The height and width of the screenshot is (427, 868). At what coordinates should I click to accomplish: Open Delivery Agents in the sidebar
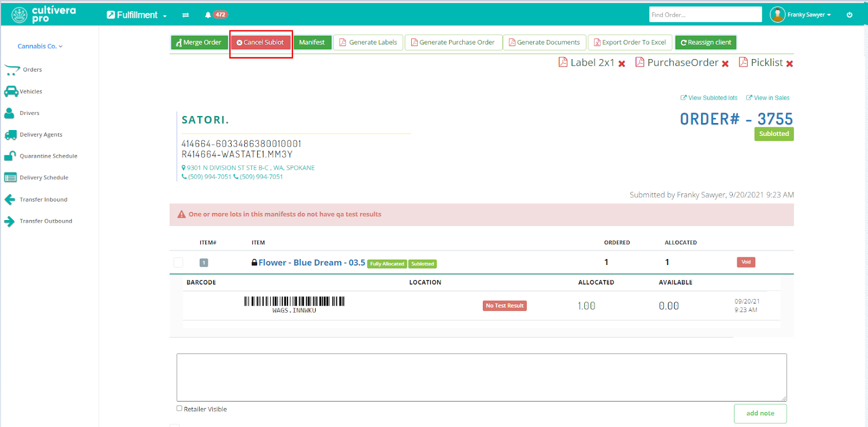pos(41,134)
